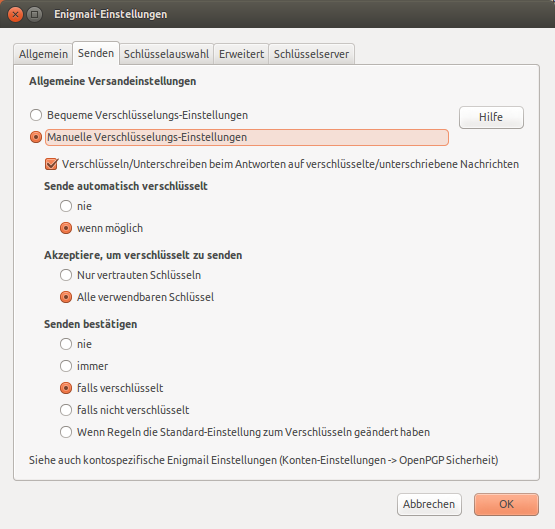Select 'wenn möglich' radio option
This screenshot has height=529, width=555.
tap(66, 228)
